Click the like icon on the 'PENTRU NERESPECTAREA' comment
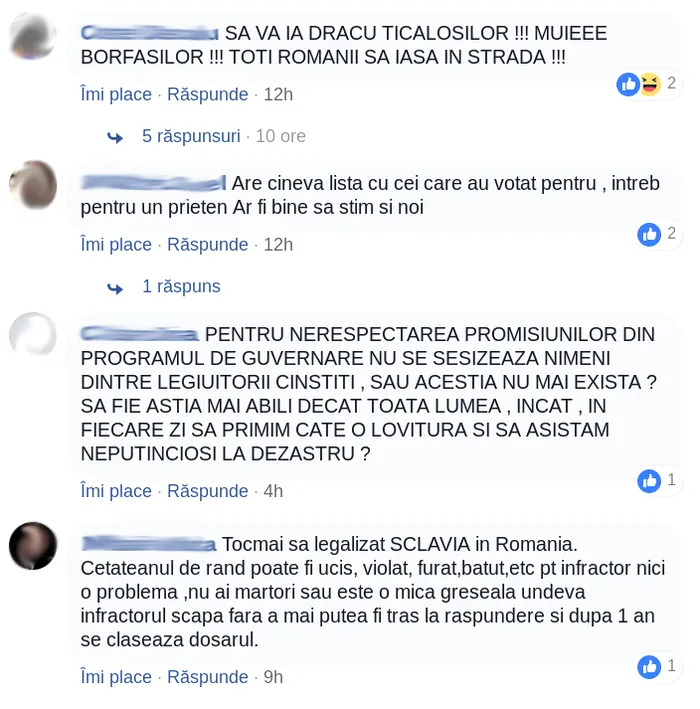Viewport: 700px width, 709px height. pyautogui.click(x=649, y=481)
